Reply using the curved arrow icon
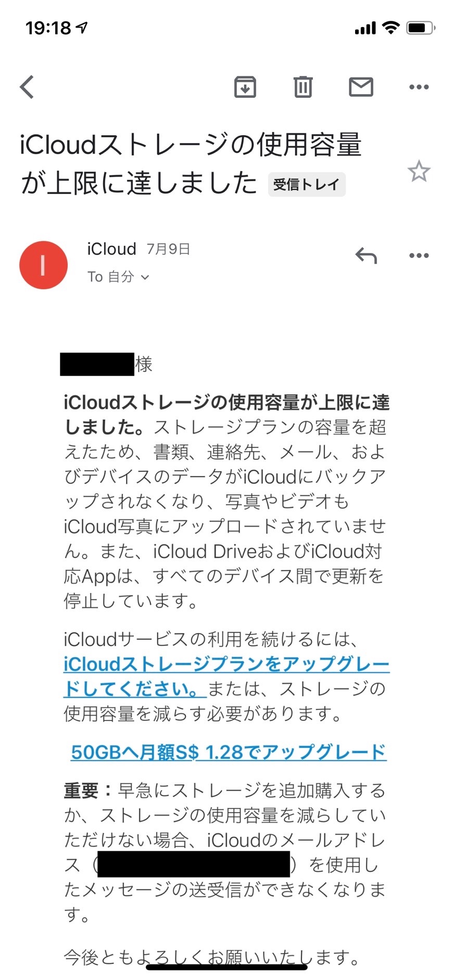The height and width of the screenshot is (980, 453). (366, 255)
